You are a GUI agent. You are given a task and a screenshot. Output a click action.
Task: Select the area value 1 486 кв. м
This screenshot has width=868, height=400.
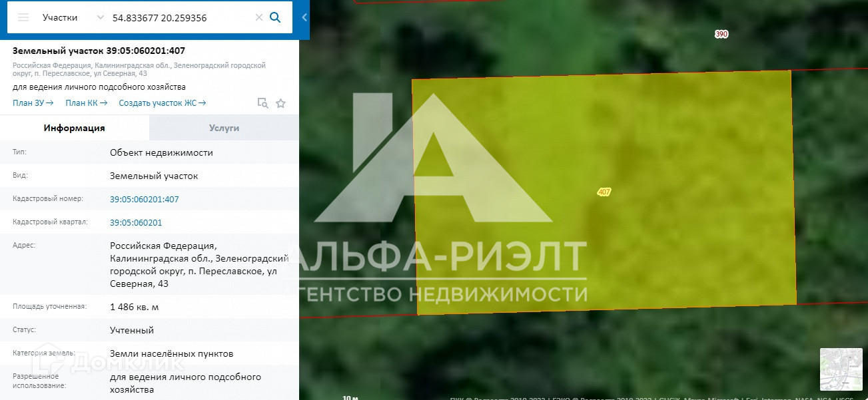click(x=135, y=307)
